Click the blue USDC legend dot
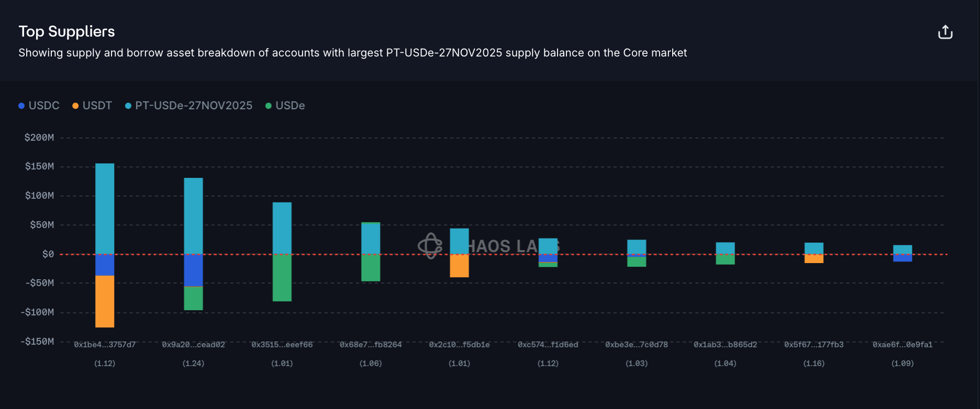 point(21,106)
